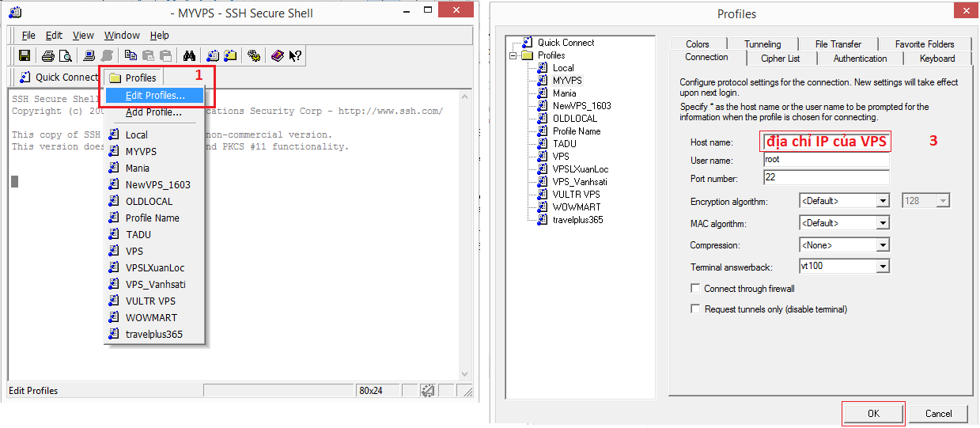Click the Copy toolbar icon
The height and width of the screenshot is (428, 980).
pyautogui.click(x=131, y=55)
